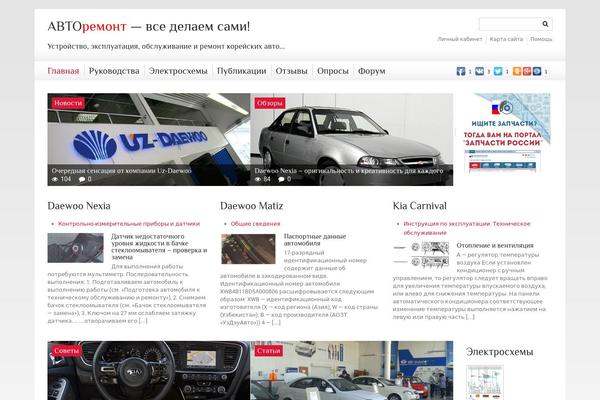Viewport: 600px width, 400px height.
Task: Open the Карта сайта link
Action: (506, 39)
